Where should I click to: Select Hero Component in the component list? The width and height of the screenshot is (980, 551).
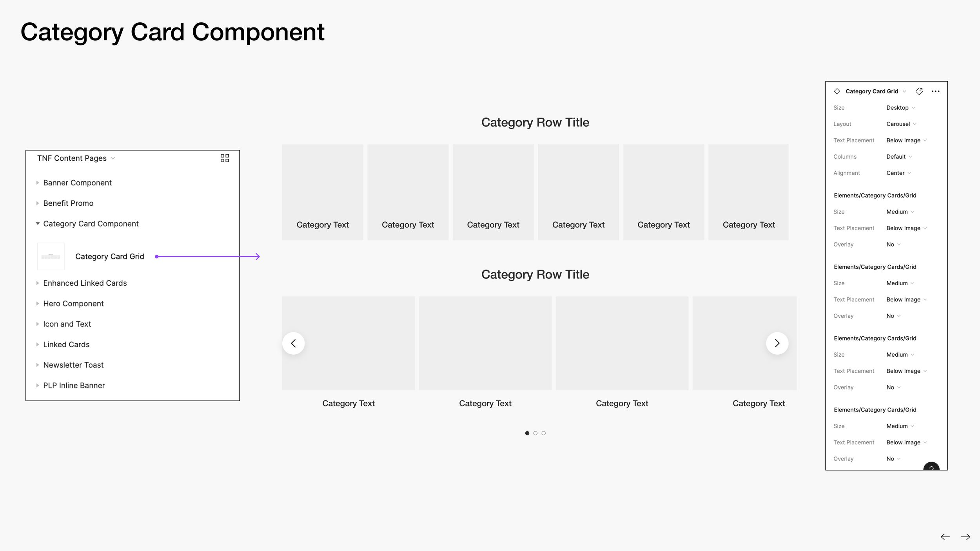[73, 304]
